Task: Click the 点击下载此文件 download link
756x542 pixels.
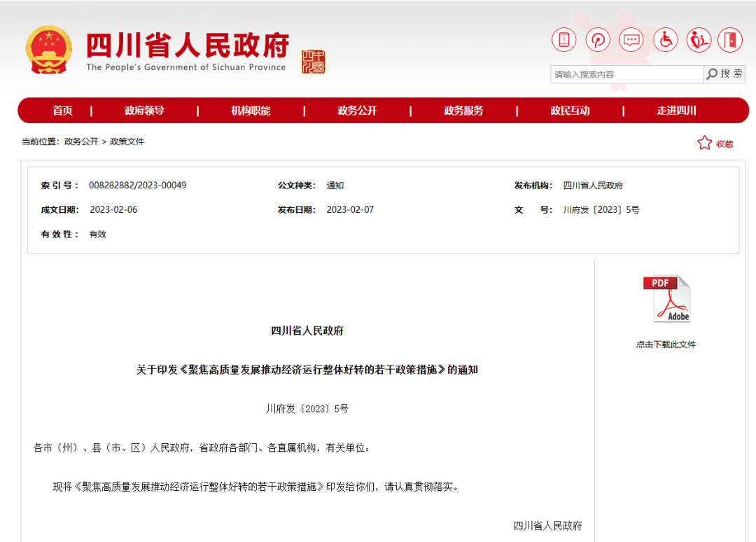Action: 666,344
